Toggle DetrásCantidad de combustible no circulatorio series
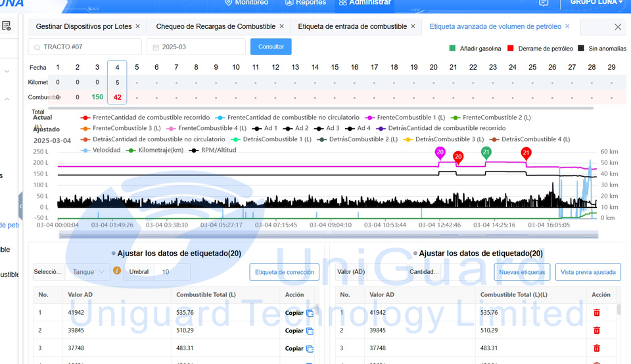Viewport: 631px width, 364px height. point(153,139)
